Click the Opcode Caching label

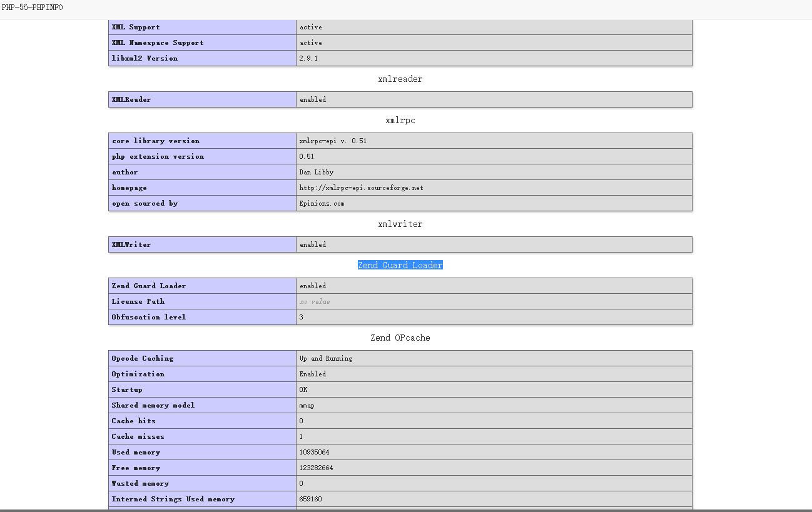(x=143, y=358)
